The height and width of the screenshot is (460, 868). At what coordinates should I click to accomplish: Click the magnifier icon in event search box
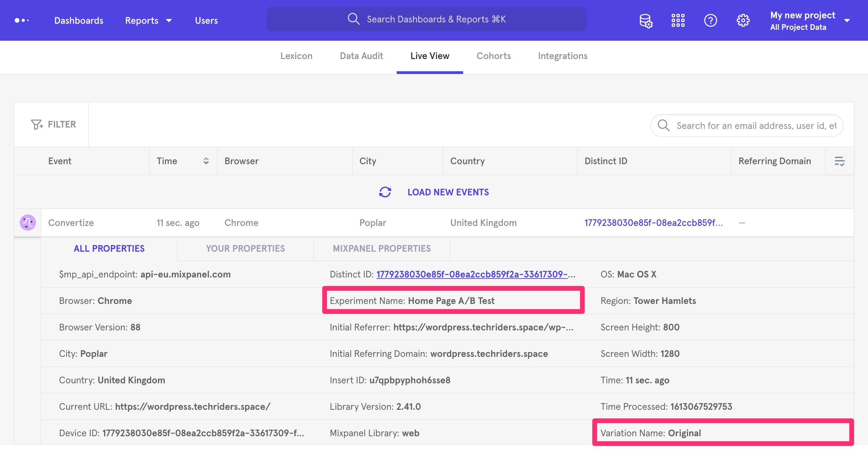(x=664, y=125)
